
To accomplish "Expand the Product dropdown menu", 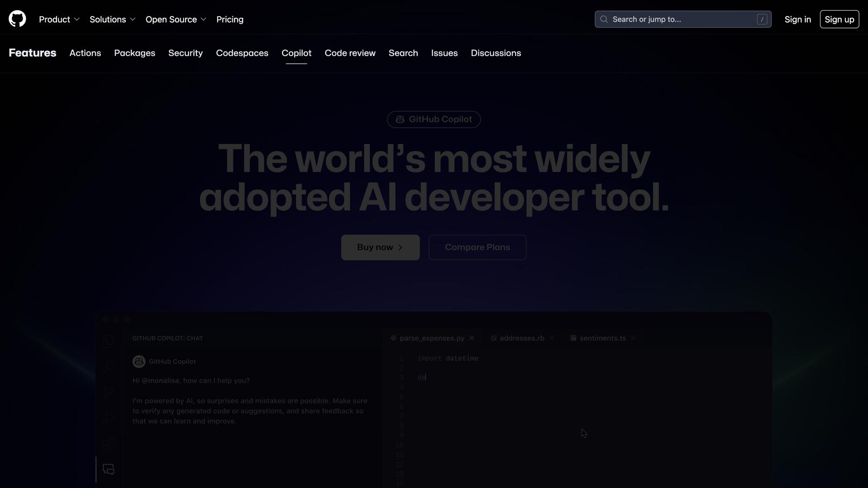I will (59, 19).
